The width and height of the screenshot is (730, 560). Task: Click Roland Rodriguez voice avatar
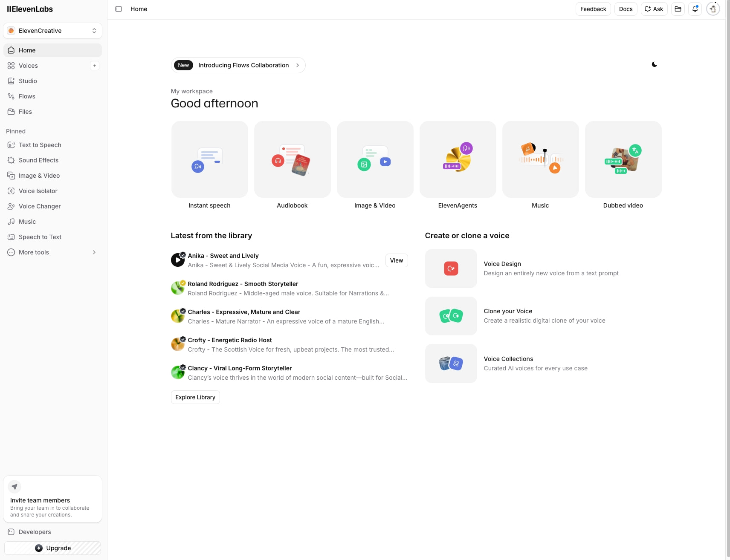coord(177,288)
